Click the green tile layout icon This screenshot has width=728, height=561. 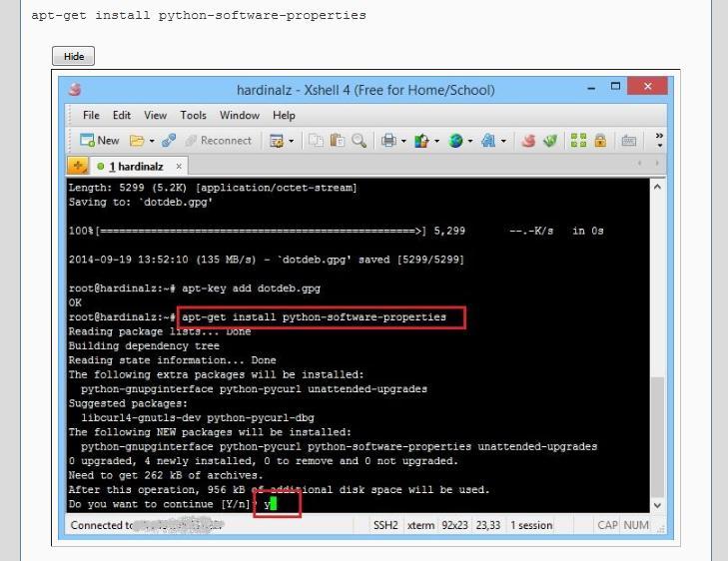pos(578,140)
